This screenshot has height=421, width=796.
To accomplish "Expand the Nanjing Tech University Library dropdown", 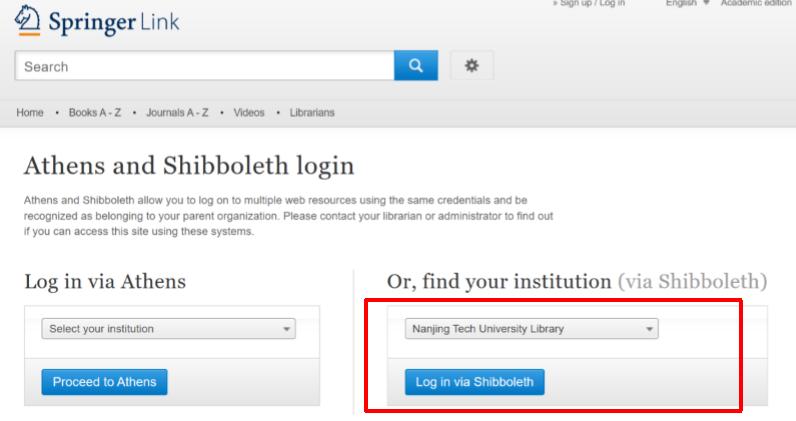I will [532, 329].
